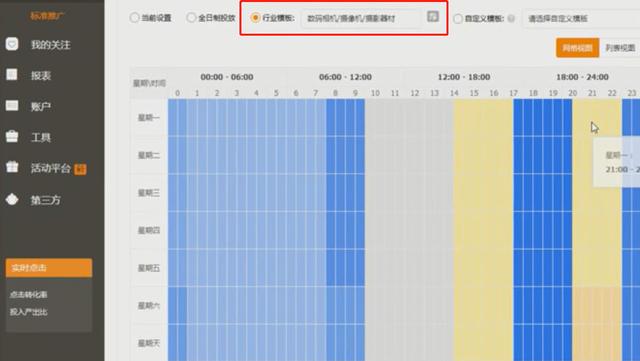Click the 星期四 row label

coord(149,230)
